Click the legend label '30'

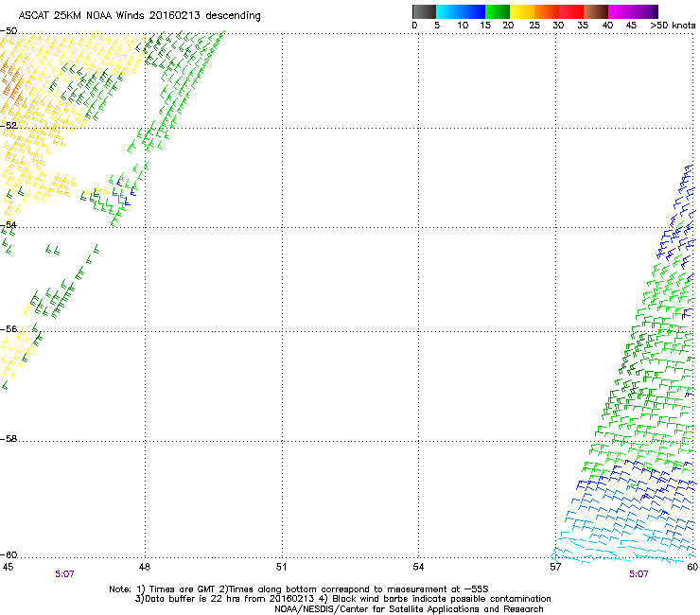558,26
